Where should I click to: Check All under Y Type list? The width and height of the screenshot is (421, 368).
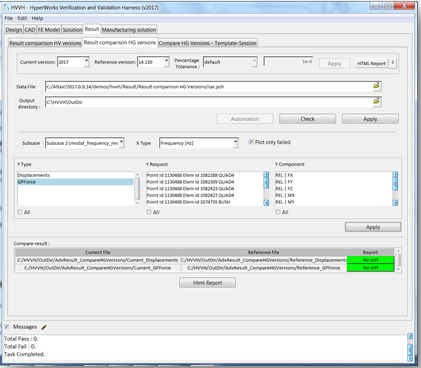click(20, 212)
